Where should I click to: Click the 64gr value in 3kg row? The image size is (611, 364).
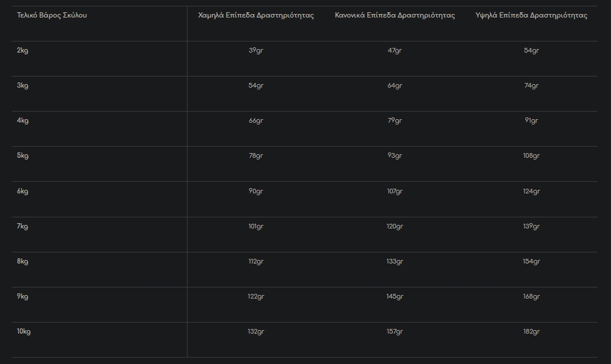click(x=395, y=86)
